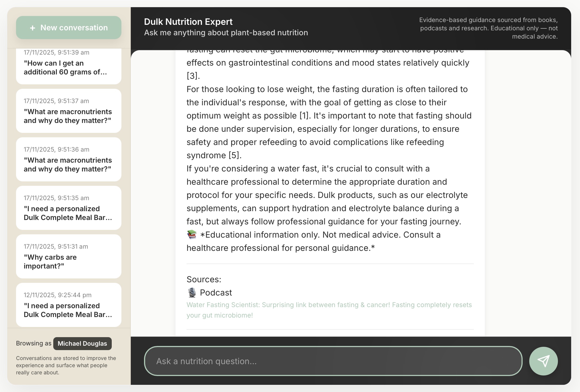Click the Sources section heading
This screenshot has width=580, height=392.
203,279
